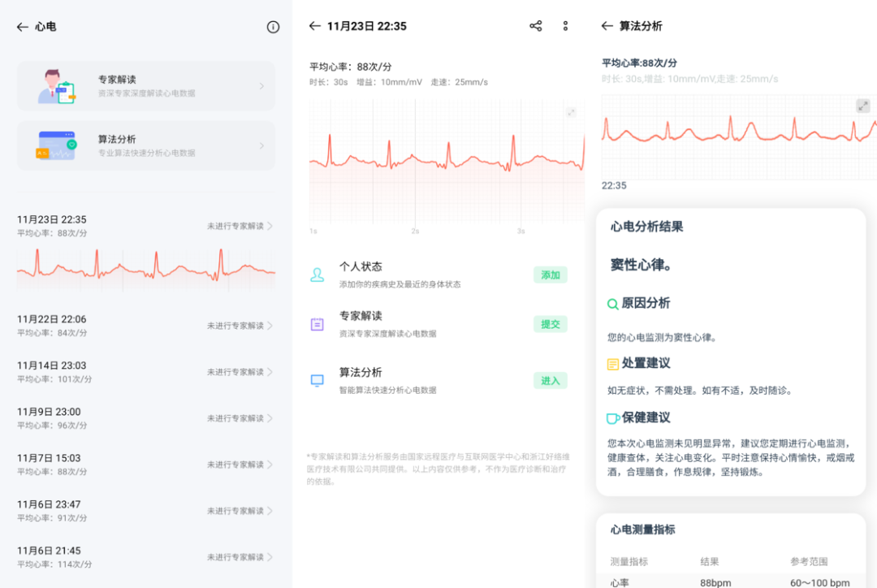Tap 您的心电监测为窦性心律 text
Screen dimensions: 877x588
pyautogui.click(x=663, y=338)
